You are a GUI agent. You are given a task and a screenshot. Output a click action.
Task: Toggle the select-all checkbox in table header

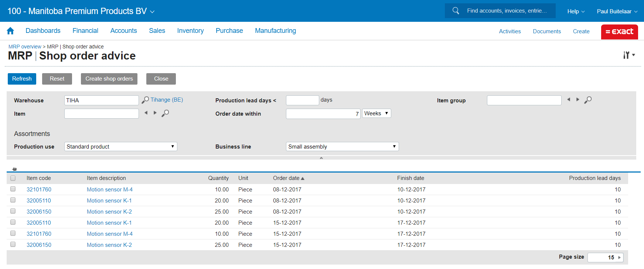click(13, 178)
